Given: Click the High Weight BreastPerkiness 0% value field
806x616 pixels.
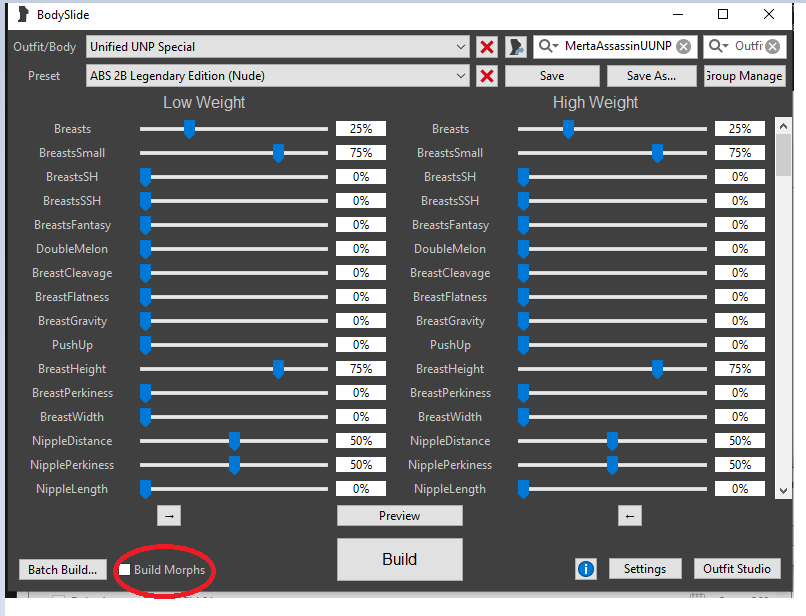Looking at the screenshot, I should [x=740, y=393].
